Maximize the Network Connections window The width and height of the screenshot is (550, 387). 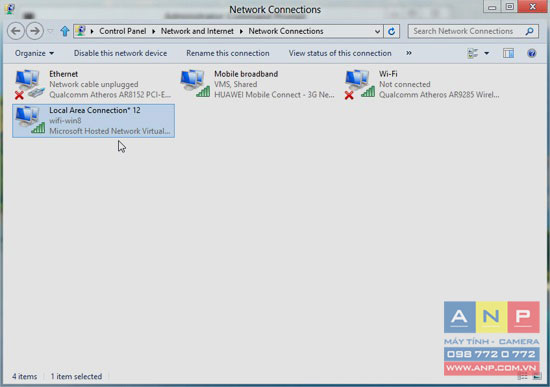510,7
